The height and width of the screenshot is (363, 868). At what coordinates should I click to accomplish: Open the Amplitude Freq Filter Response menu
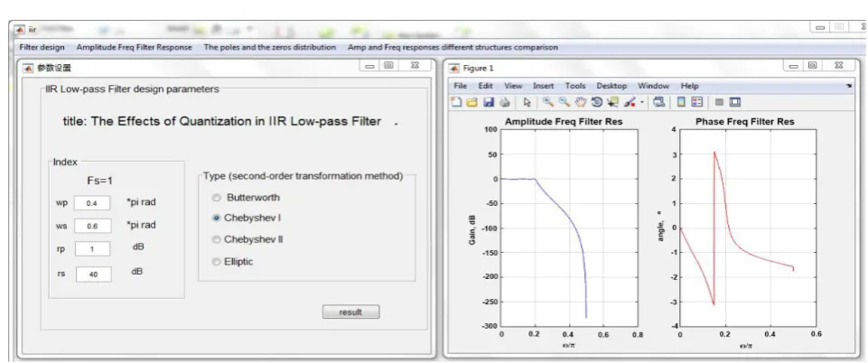[x=135, y=48]
